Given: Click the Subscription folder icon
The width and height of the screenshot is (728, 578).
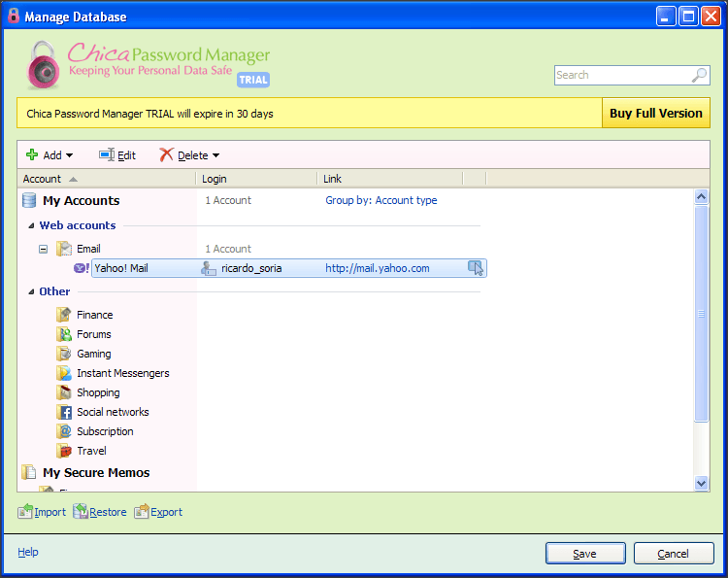Looking at the screenshot, I should (x=64, y=431).
